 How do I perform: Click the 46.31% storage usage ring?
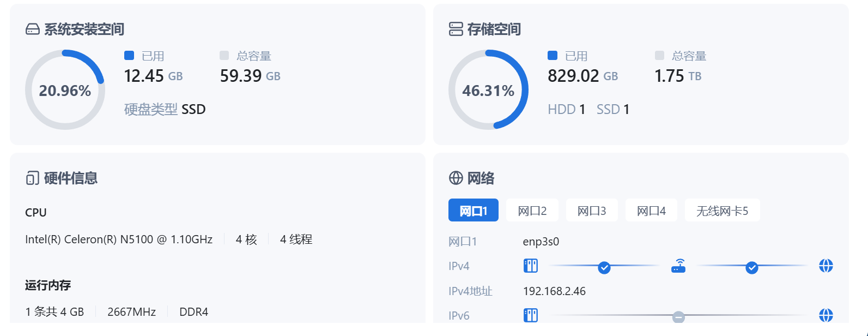click(488, 90)
